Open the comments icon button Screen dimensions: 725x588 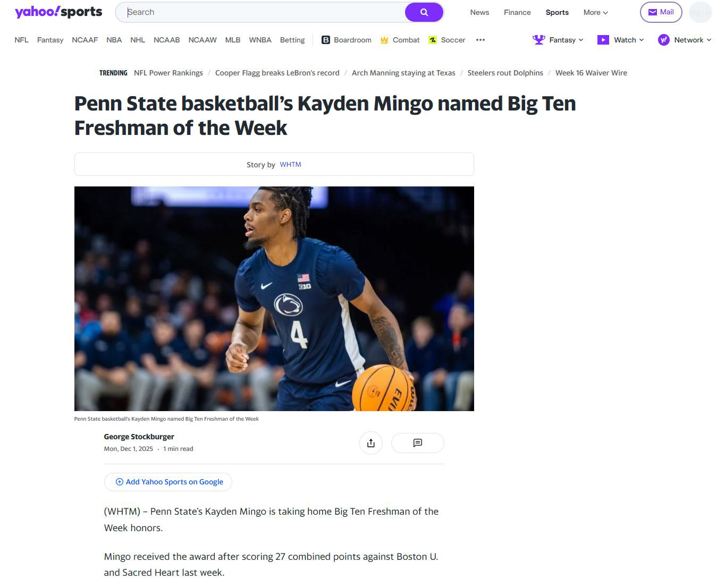click(x=417, y=443)
